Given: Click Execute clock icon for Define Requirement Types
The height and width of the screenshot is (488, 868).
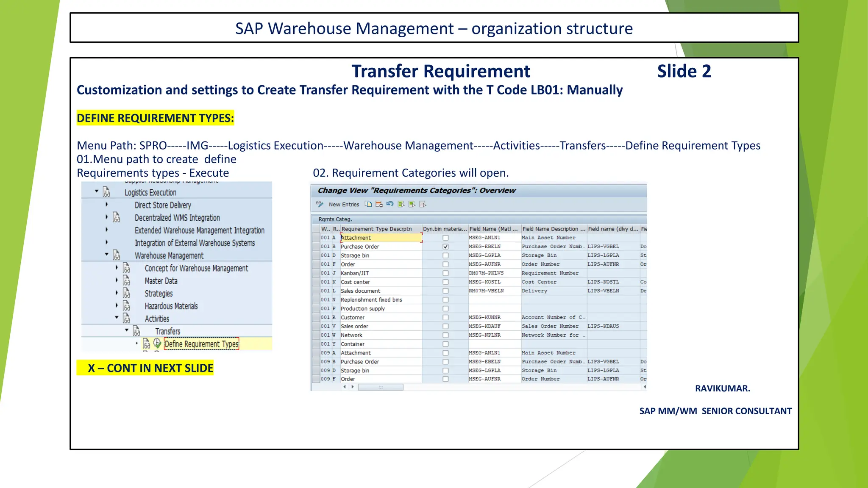Looking at the screenshot, I should (x=157, y=343).
